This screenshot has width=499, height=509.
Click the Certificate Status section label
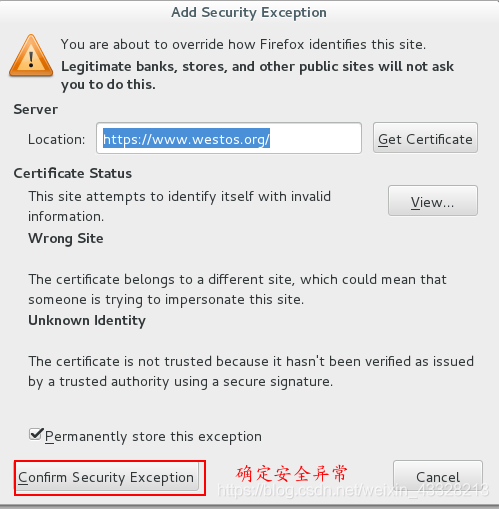73,173
